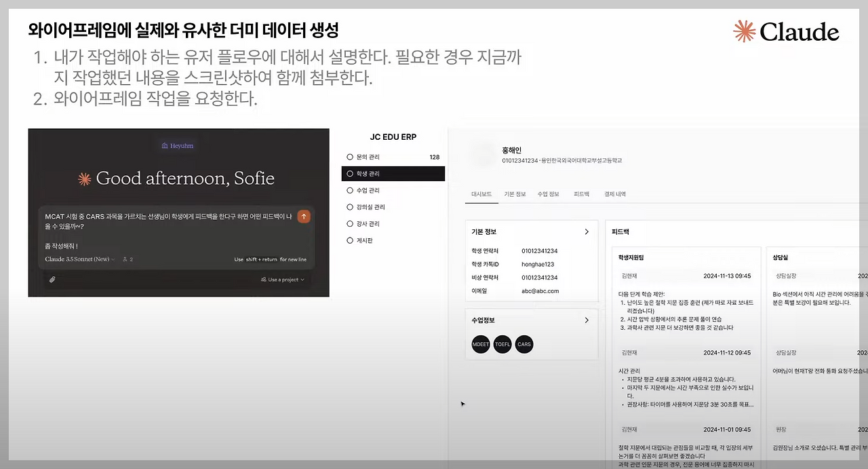The width and height of the screenshot is (868, 469).
Task: Click the student profile avatar for 홍해인
Action: pos(482,155)
